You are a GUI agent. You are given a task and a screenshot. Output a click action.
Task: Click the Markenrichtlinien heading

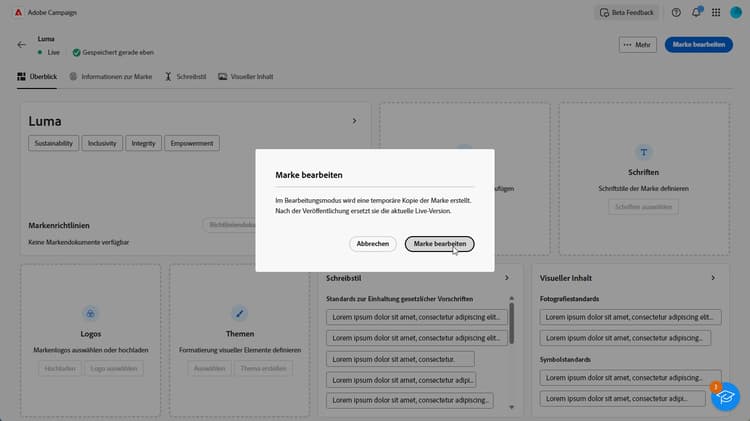point(59,225)
